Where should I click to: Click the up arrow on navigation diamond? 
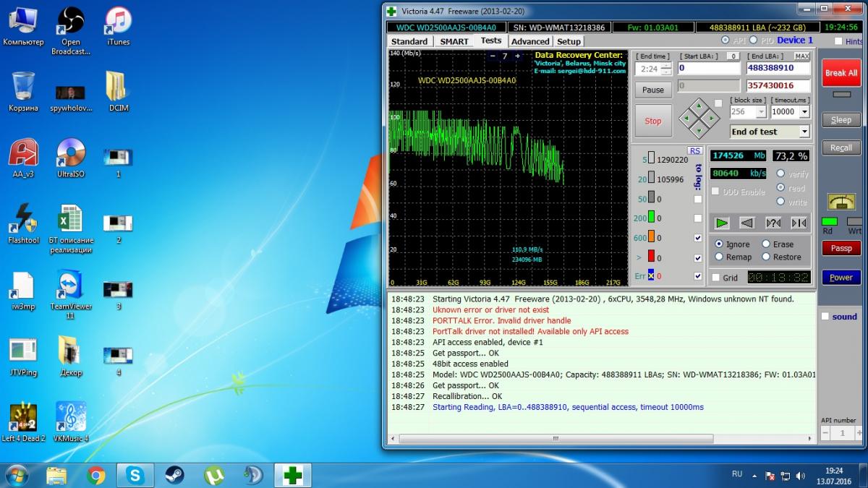click(x=698, y=106)
